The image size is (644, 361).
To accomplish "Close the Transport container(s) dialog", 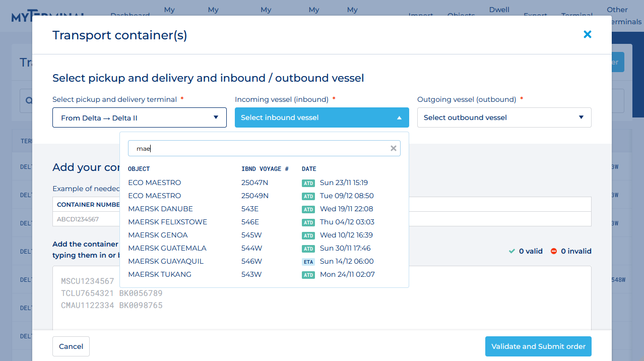I will (587, 34).
